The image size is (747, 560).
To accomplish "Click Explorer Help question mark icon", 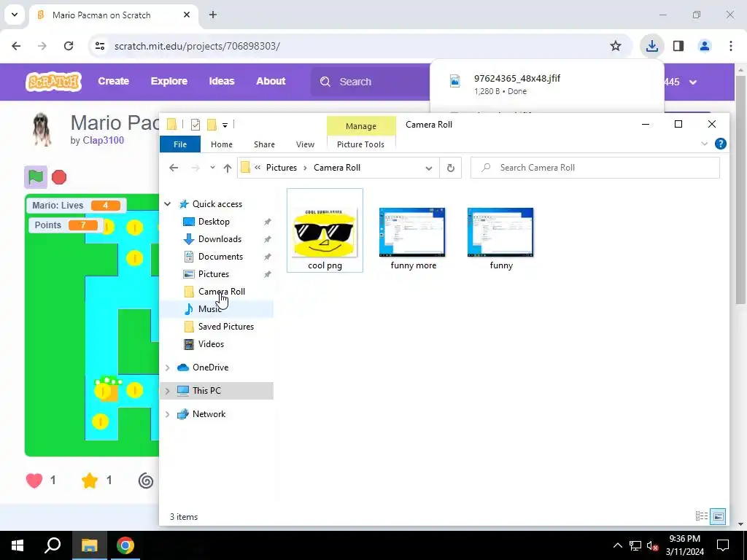I will (x=721, y=144).
